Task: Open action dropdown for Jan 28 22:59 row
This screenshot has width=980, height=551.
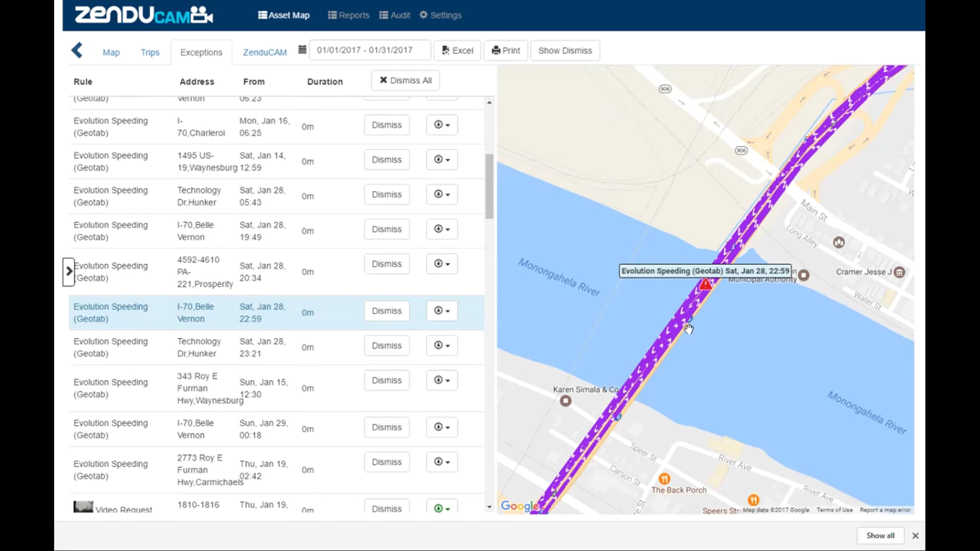Action: (x=442, y=311)
